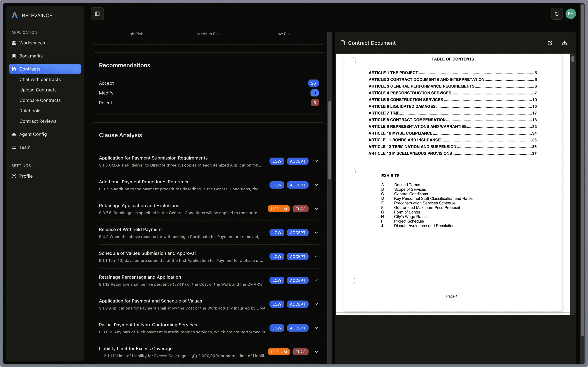The image size is (588, 367).
Task: Open Compare Contracts menu item
Action: 40,100
